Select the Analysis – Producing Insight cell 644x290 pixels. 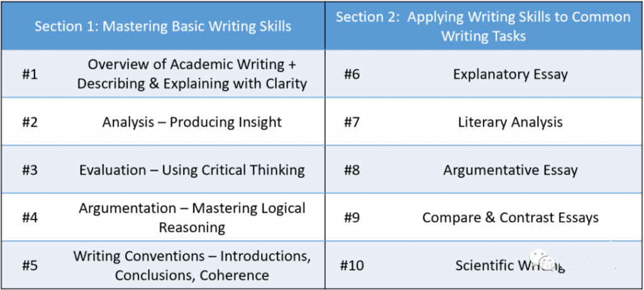(192, 122)
